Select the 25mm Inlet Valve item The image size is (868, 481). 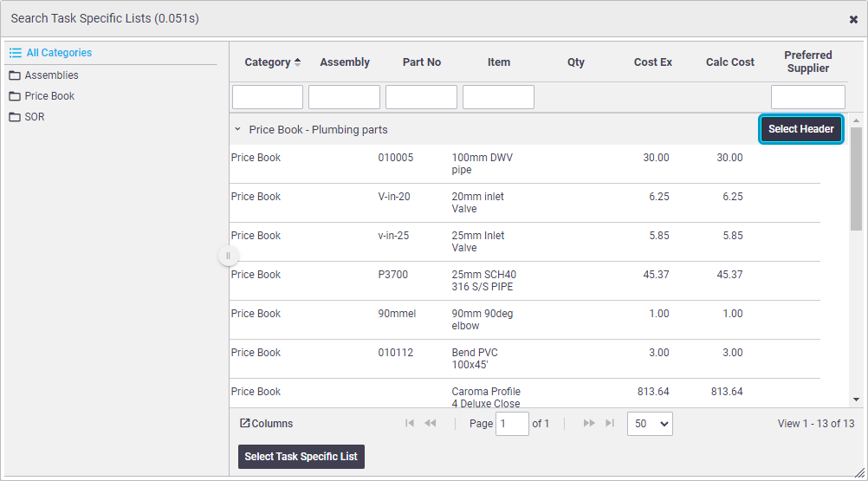click(x=477, y=241)
